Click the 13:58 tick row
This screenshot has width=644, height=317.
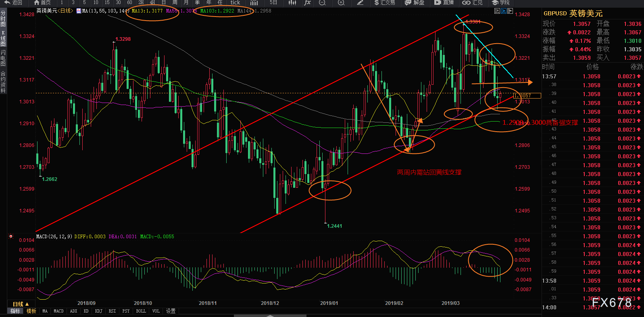(592, 281)
